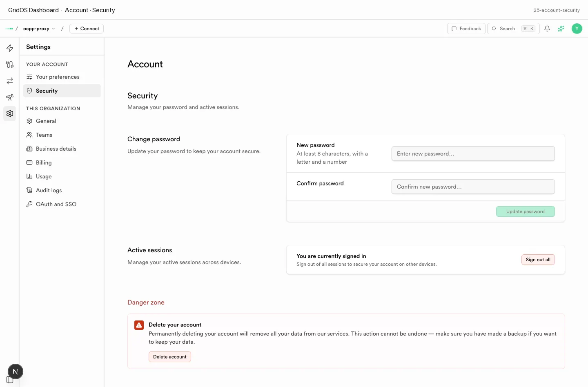Select Security in settings sidebar
588x387 pixels.
coord(62,91)
